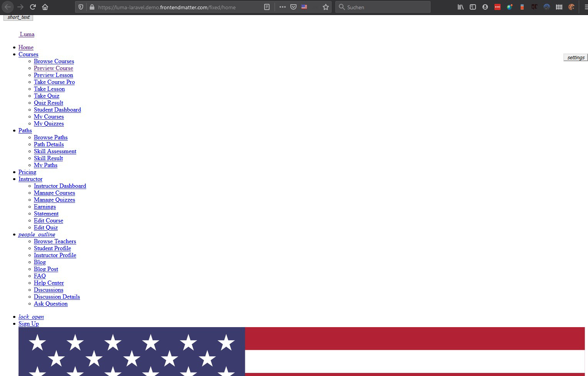The width and height of the screenshot is (588, 376).
Task: Open the cookie extension icon
Action: click(571, 7)
